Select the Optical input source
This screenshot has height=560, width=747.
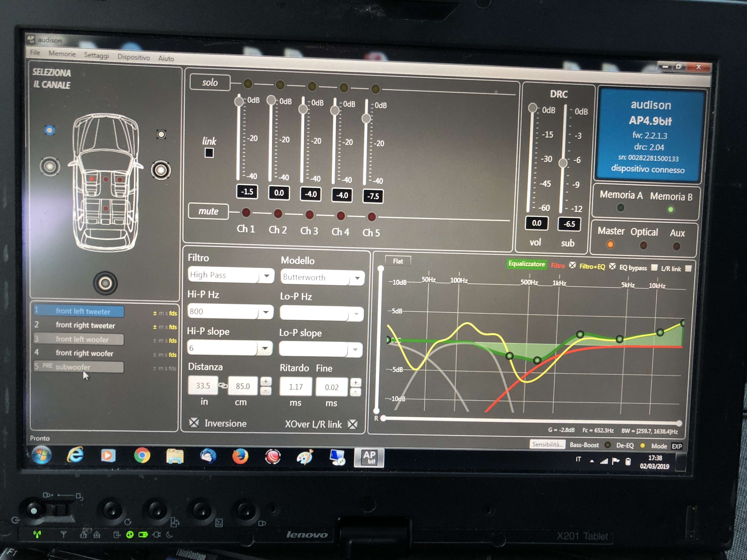point(643,245)
